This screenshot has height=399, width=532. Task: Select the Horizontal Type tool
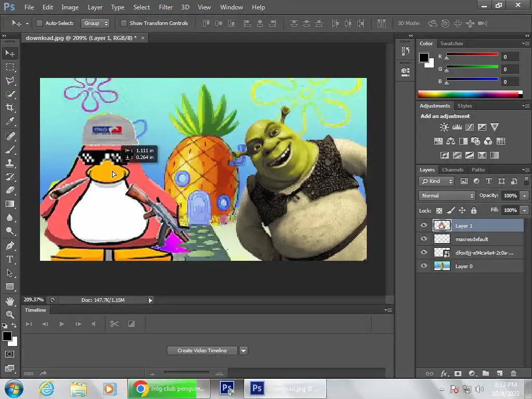(x=10, y=259)
